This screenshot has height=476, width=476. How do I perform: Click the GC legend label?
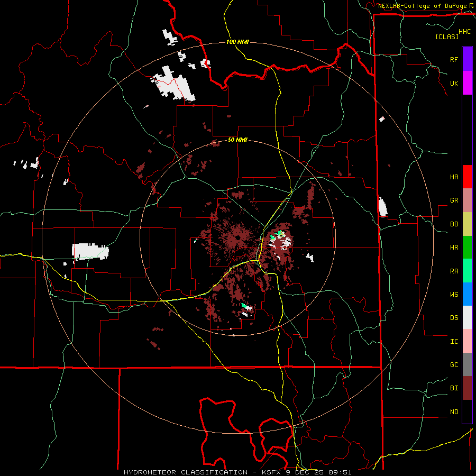click(454, 365)
